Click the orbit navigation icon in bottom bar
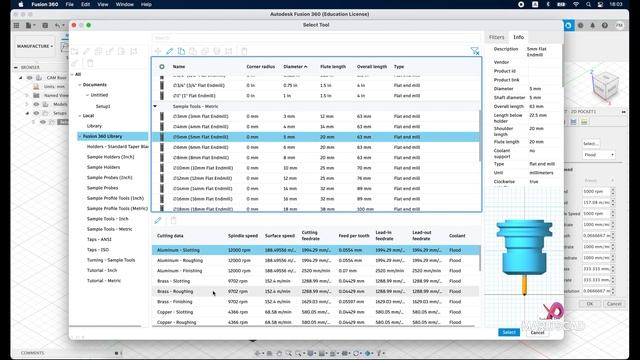640x360 pixels. [x=258, y=353]
